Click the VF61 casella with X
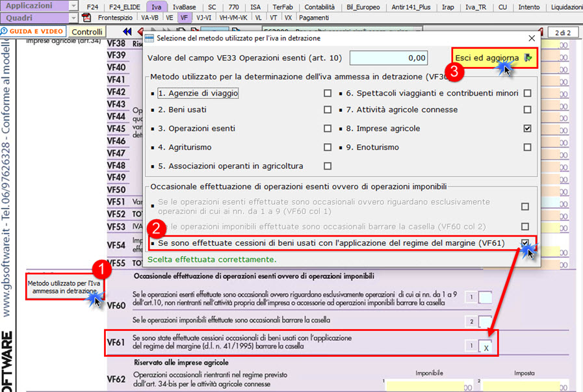 (x=486, y=346)
